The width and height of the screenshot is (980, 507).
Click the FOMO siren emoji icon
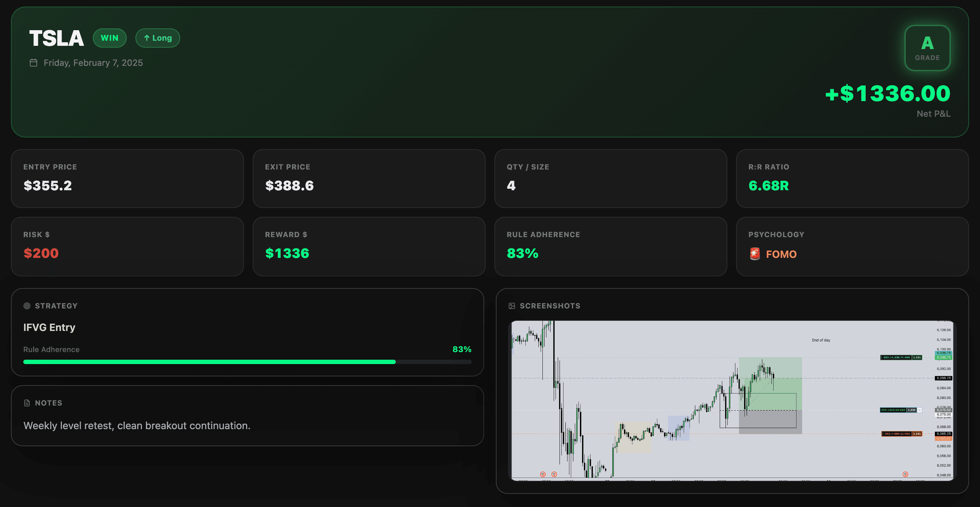(x=755, y=254)
